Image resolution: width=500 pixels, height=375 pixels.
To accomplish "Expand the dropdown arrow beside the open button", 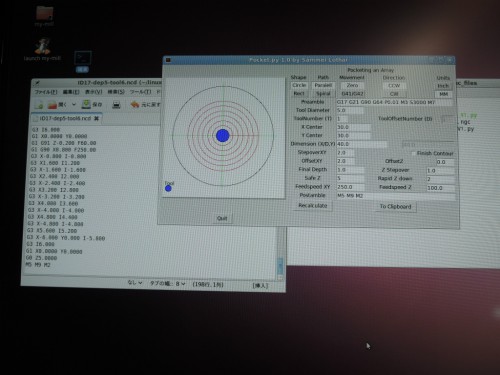I will tap(74, 105).
